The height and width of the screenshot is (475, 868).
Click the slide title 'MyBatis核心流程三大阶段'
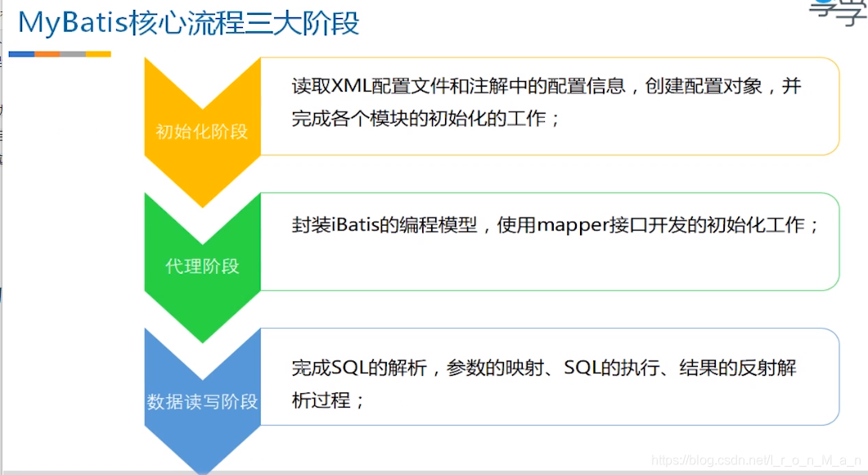[189, 23]
